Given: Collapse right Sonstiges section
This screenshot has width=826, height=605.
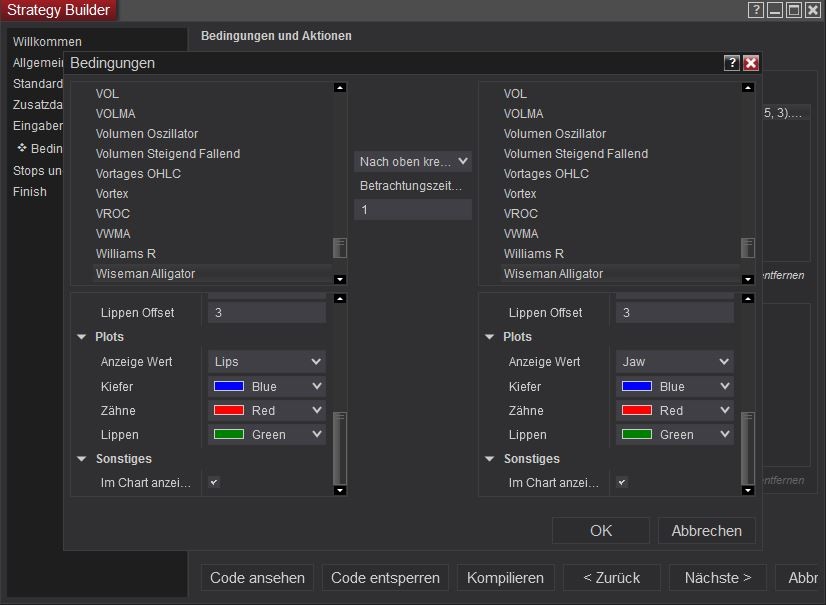Looking at the screenshot, I should coord(489,459).
